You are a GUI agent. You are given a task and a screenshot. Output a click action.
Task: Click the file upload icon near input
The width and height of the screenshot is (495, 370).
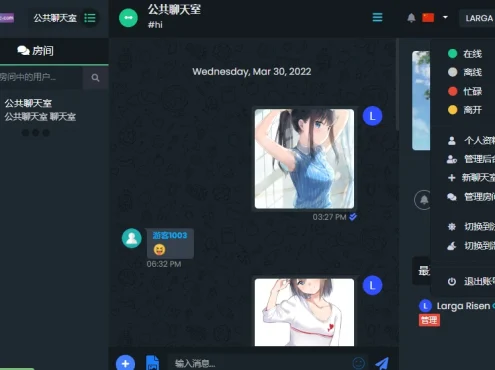click(152, 363)
